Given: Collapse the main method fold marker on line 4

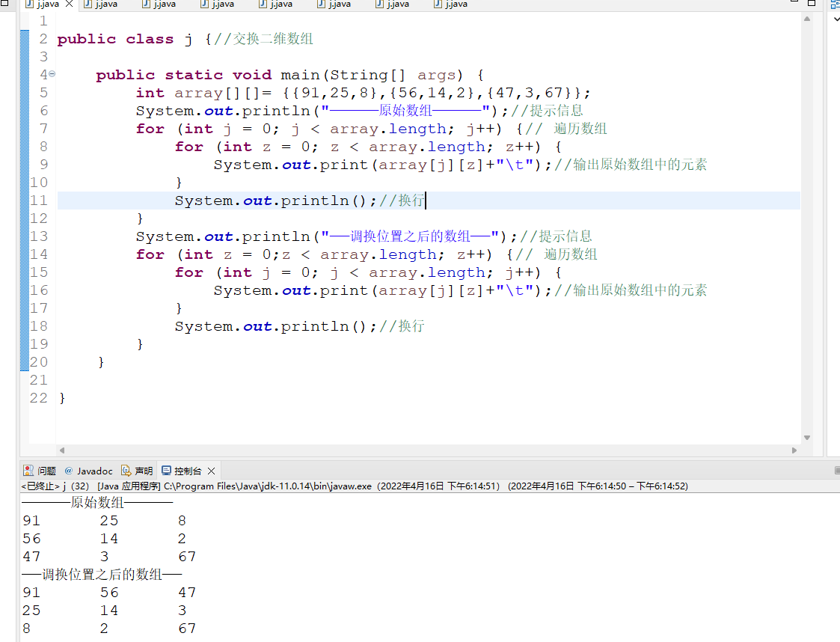Looking at the screenshot, I should pos(52,74).
